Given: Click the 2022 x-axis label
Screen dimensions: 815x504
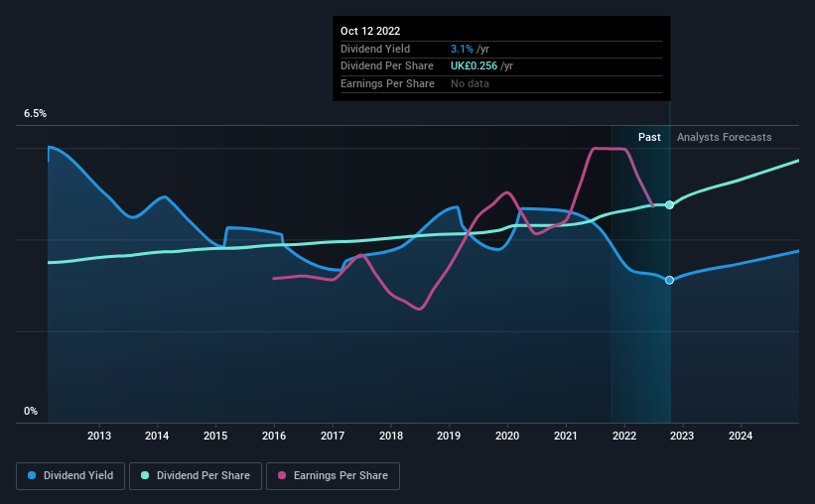Looking at the screenshot, I should pos(624,436).
